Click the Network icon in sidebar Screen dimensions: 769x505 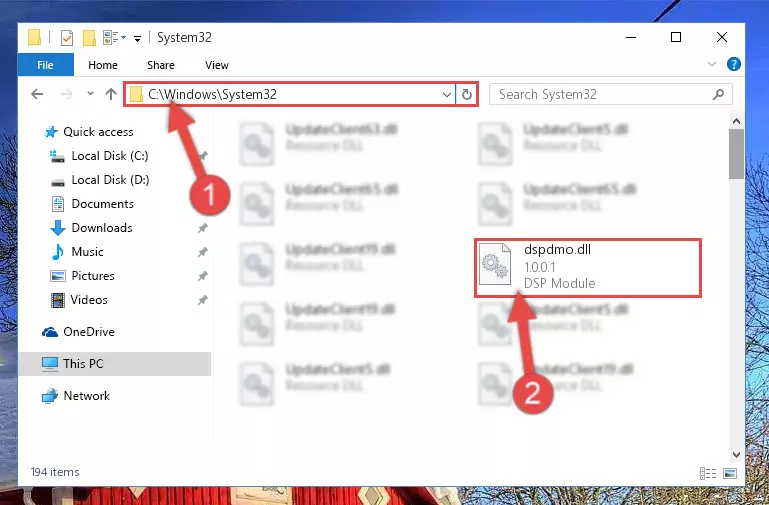[x=50, y=396]
